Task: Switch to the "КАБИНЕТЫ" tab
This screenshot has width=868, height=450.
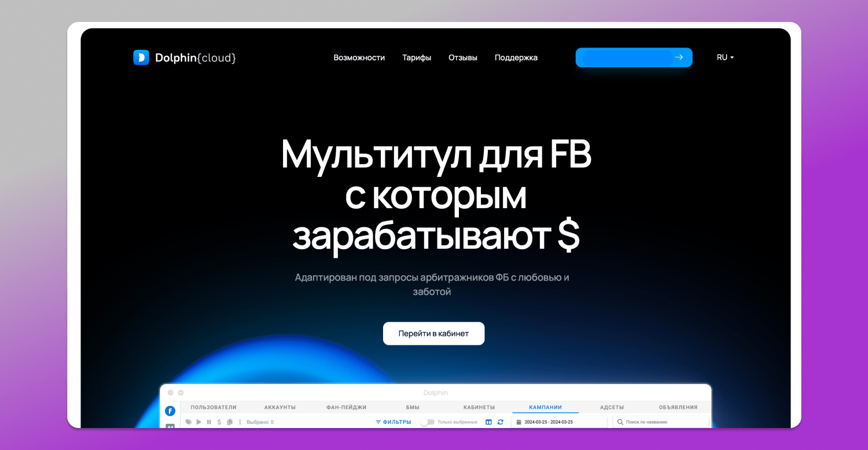Action: pos(479,407)
